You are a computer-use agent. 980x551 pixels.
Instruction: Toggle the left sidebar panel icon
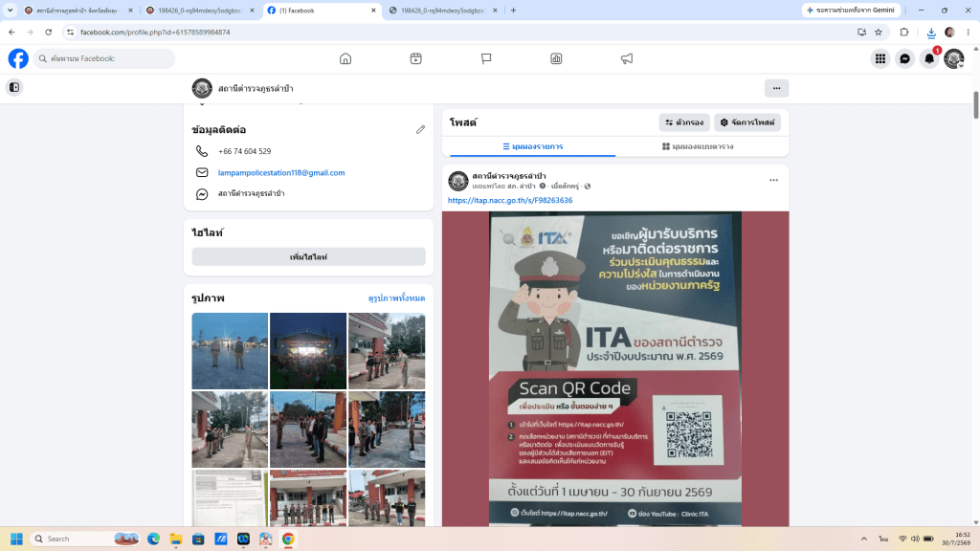(14, 87)
